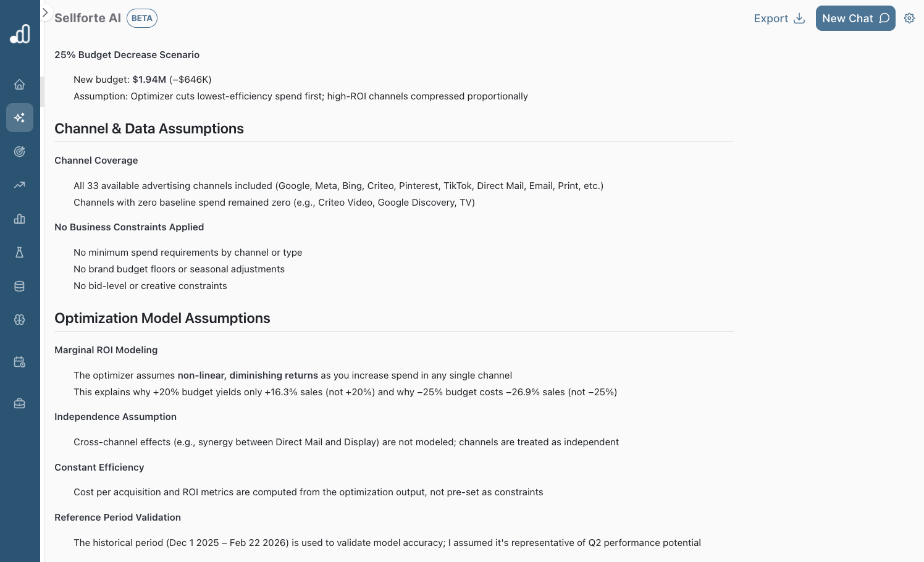Screen dimensions: 924x562
Task: Open the target goals sidebar icon
Action: [20, 151]
